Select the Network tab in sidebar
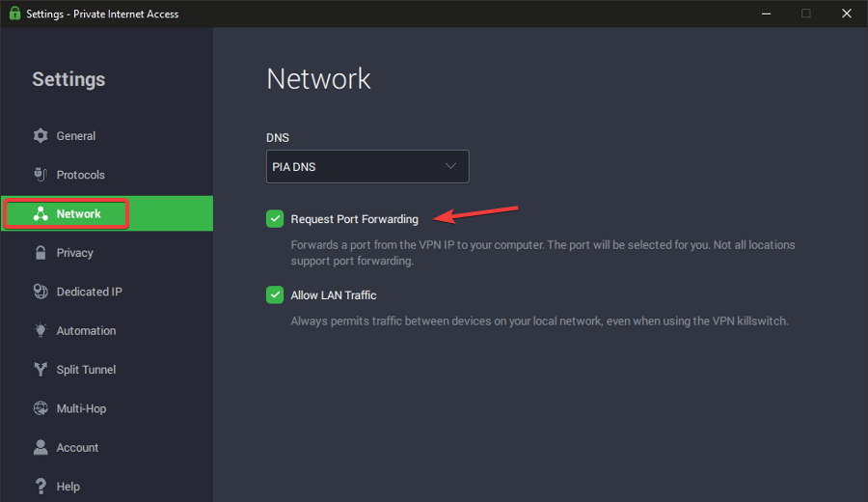This screenshot has width=868, height=502. tap(78, 213)
